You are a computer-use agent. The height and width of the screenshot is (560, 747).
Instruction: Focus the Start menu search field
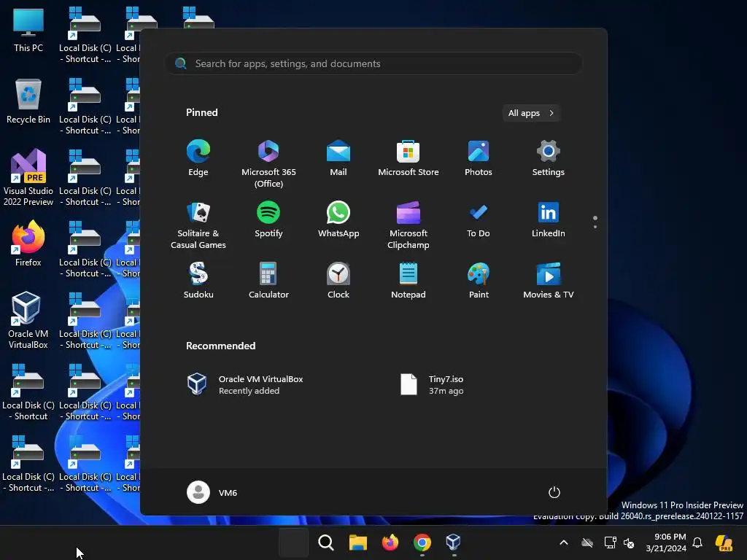click(373, 63)
